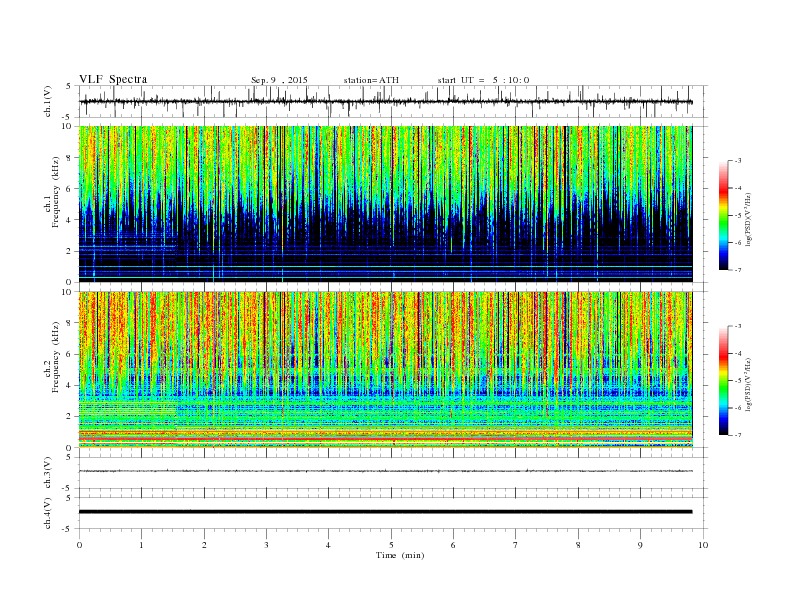Image resolution: width=792 pixels, height=612 pixels.
Task: Click the x-axis tick label "8" on time axis
Action: point(578,545)
